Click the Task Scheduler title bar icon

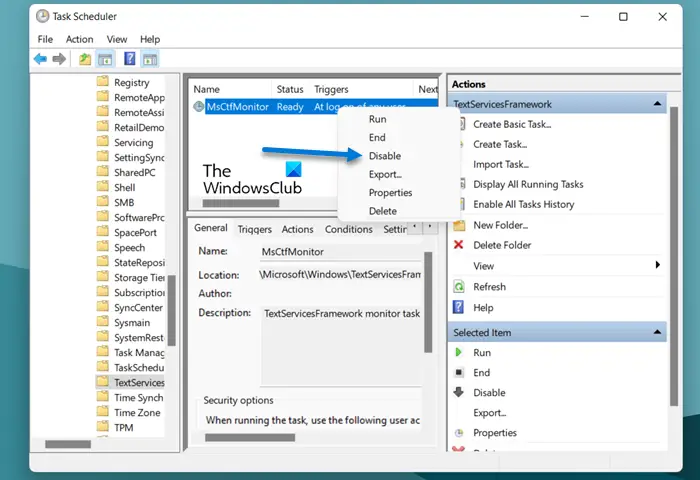[42, 17]
